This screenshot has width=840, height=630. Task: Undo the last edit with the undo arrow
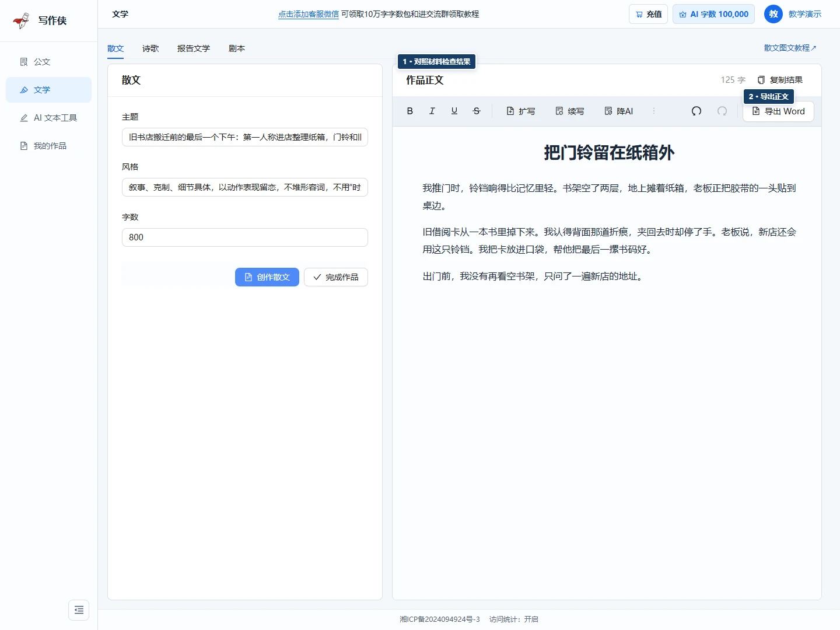(x=696, y=111)
